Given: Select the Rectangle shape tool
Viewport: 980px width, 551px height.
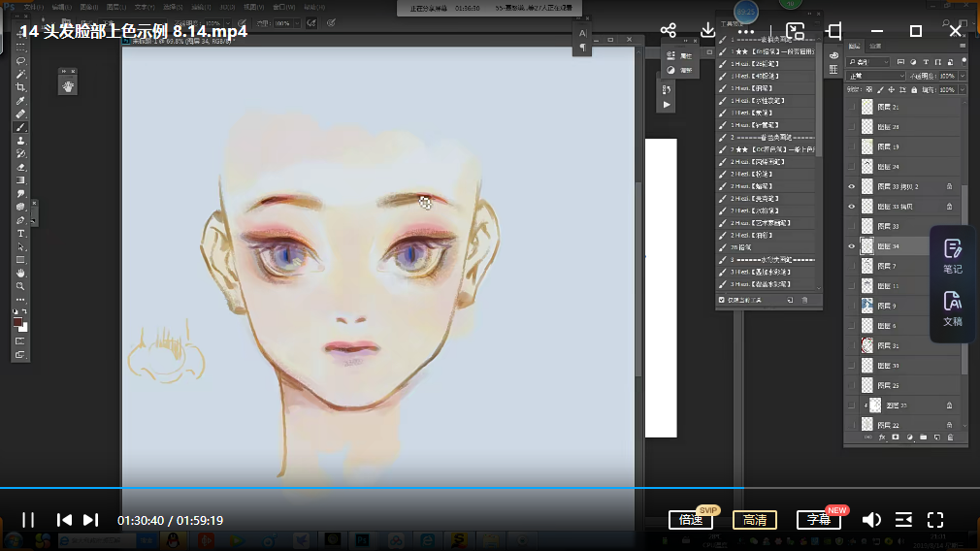Looking at the screenshot, I should coord(20,260).
